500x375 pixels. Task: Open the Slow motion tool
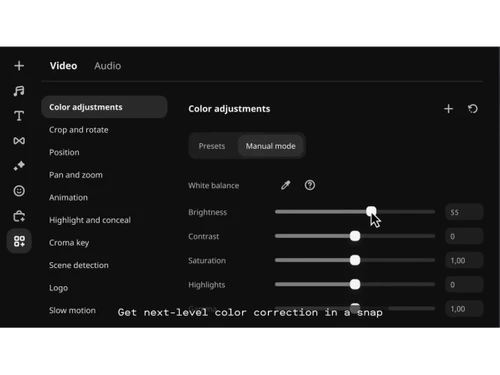(72, 310)
